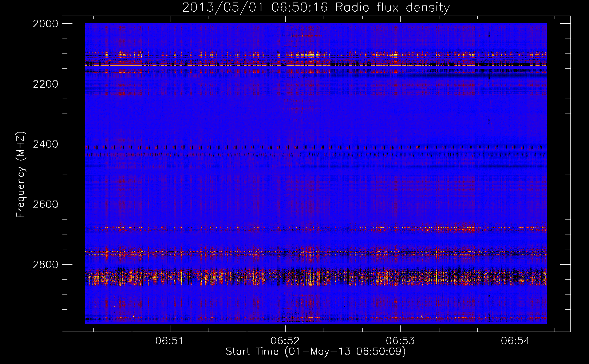
Task: Click the "Frequency (MHZ)" axis label
Action: coord(21,175)
